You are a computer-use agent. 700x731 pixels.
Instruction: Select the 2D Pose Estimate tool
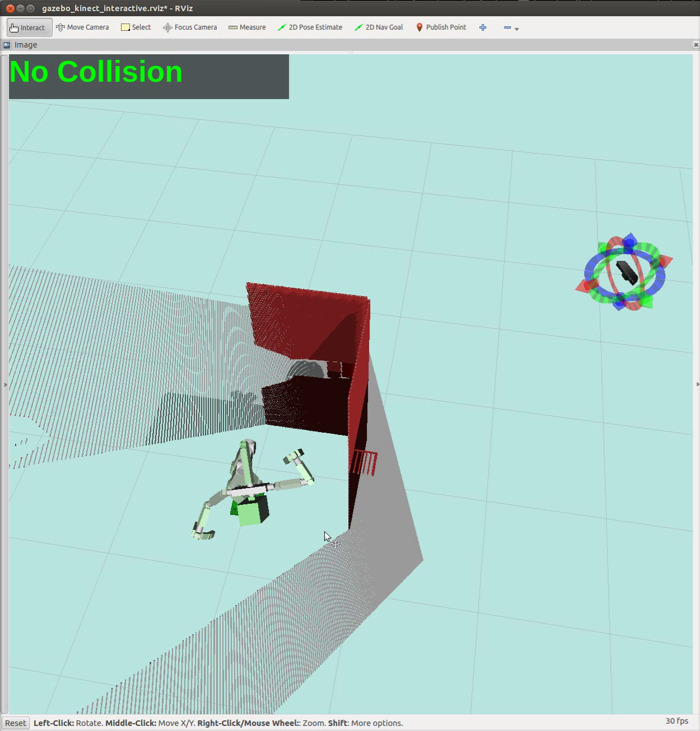310,27
